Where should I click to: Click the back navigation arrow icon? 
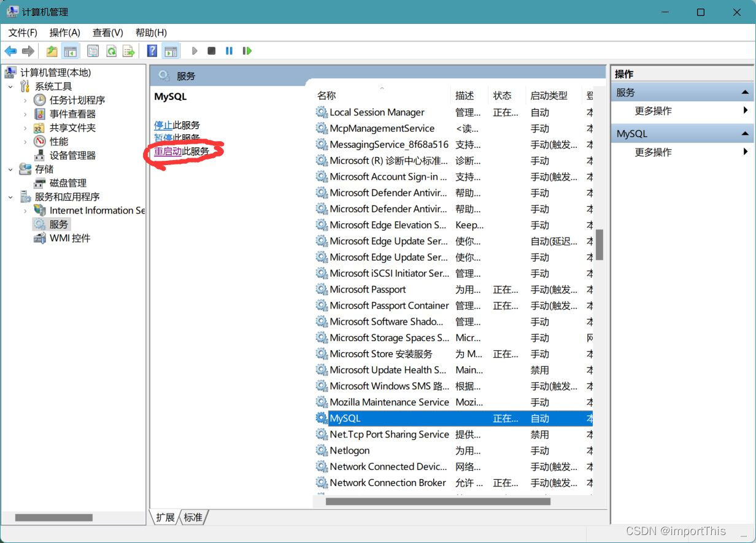click(x=10, y=50)
